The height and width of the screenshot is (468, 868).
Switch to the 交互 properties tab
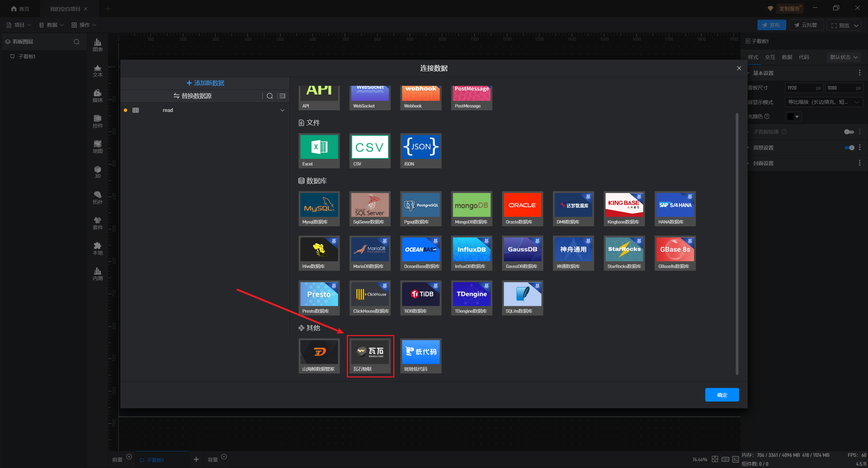[x=770, y=57]
